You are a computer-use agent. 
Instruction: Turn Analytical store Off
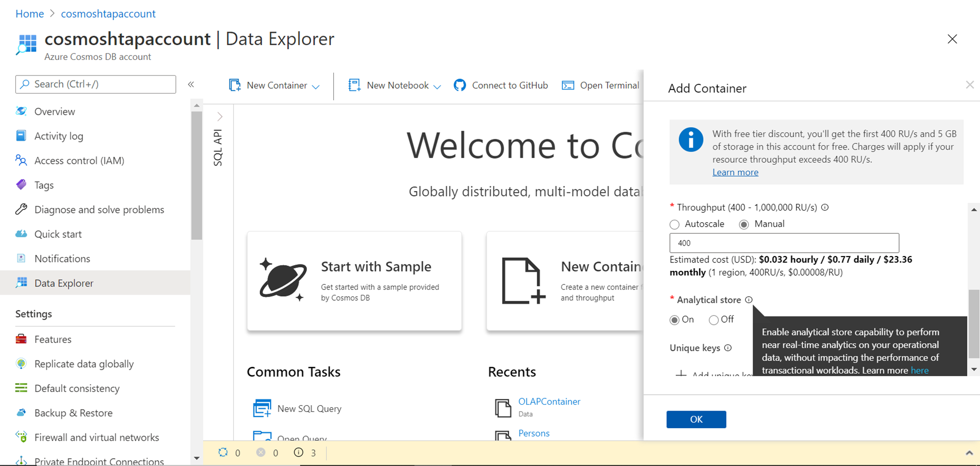coord(713,320)
